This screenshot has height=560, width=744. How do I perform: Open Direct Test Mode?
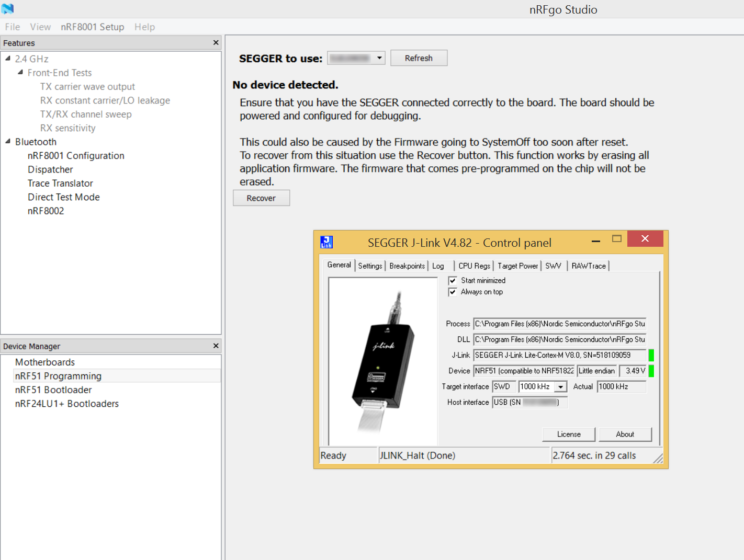(64, 197)
